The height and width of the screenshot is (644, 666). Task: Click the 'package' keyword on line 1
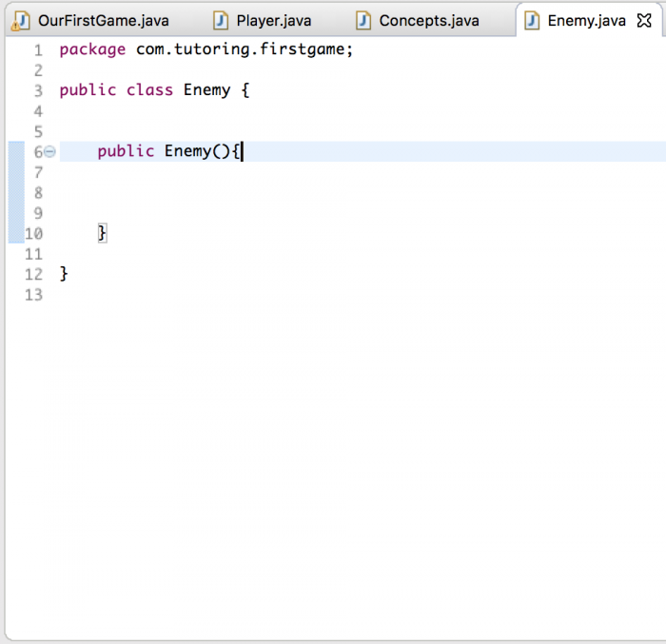92,50
